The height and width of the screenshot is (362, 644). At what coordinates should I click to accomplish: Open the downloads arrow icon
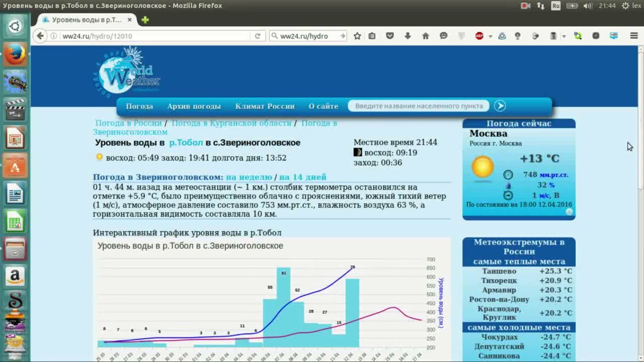click(x=408, y=36)
